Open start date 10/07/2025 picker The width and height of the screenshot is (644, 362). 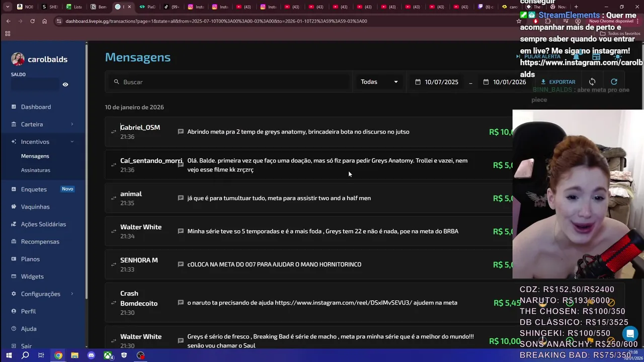437,82
